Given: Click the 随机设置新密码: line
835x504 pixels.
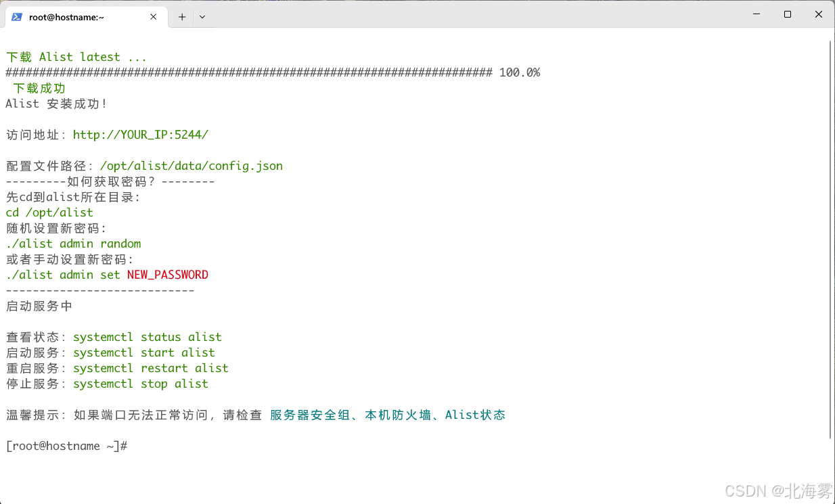Looking at the screenshot, I should [56, 228].
